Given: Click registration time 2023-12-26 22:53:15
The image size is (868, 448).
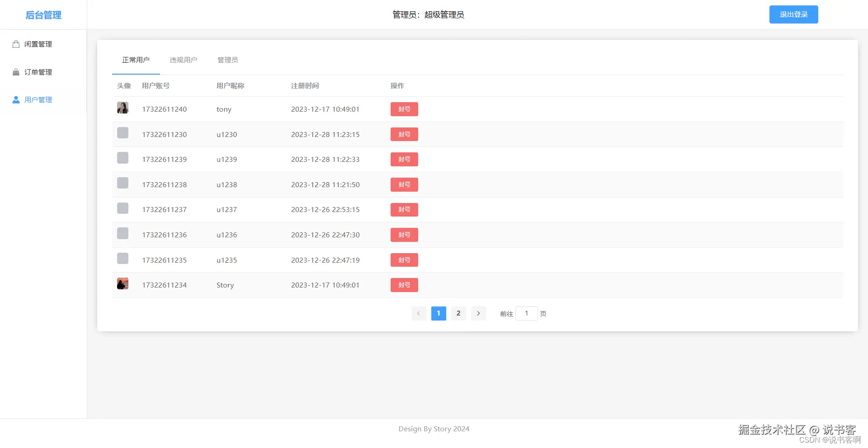Looking at the screenshot, I should point(325,209).
